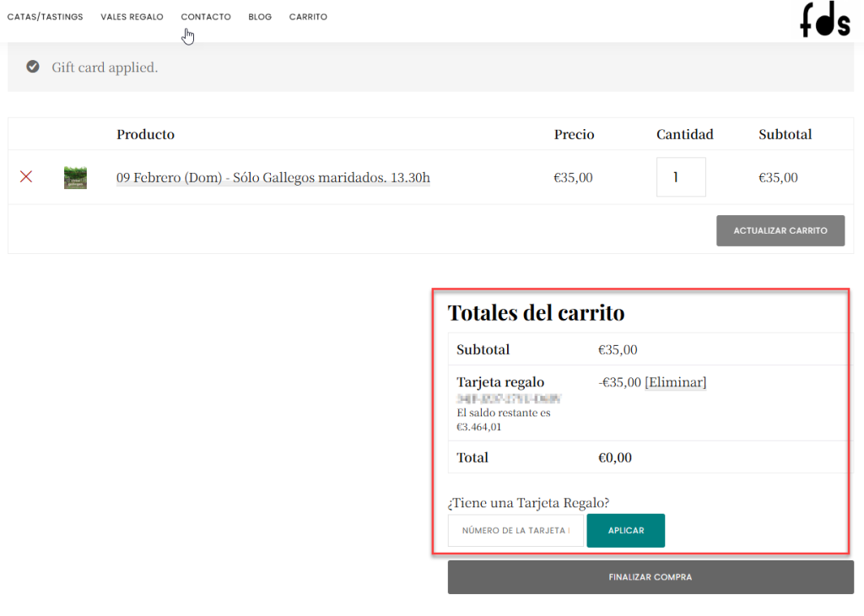This screenshot has height=616, width=864.
Task: Click the Totales del carrito heading
Action: point(536,313)
